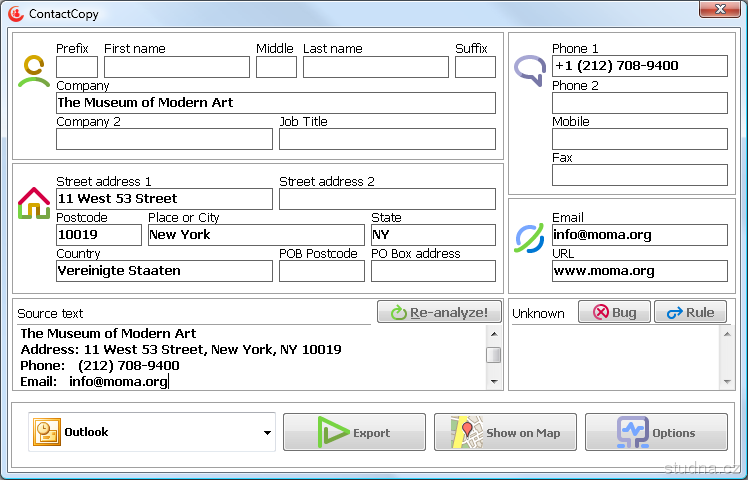Viewport: 748px width, 480px height.
Task: Click into the Middle name field
Action: click(276, 67)
